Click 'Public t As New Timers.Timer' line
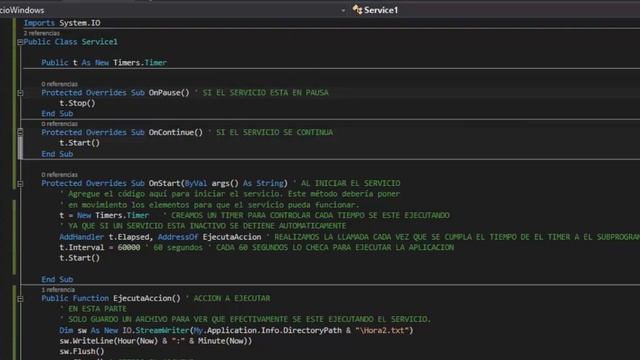Screen dimensions: 640x360 pos(104,62)
